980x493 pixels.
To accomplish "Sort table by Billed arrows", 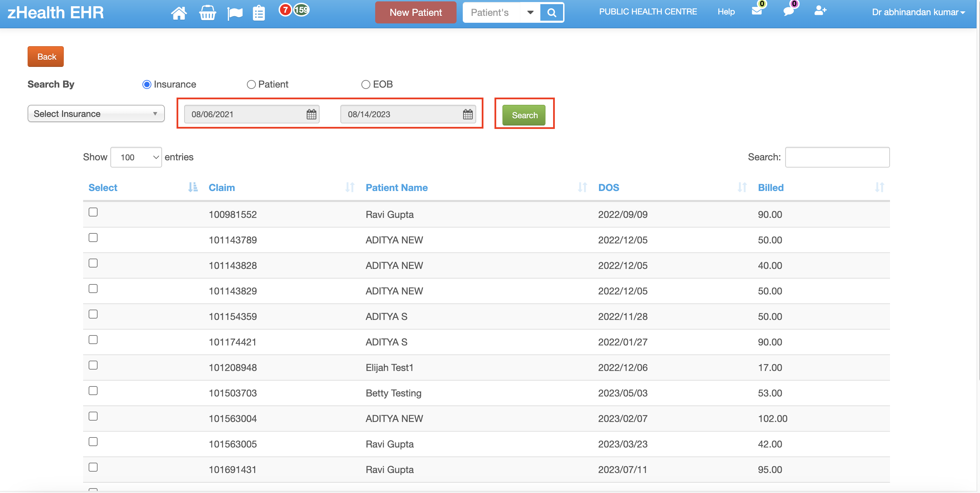I will pos(880,187).
